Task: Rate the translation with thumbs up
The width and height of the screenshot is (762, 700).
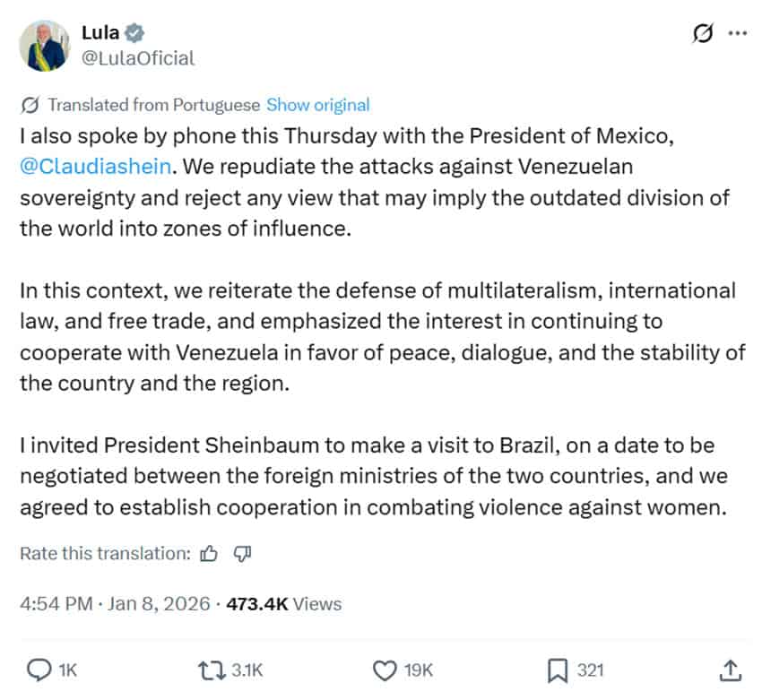Action: [209, 554]
